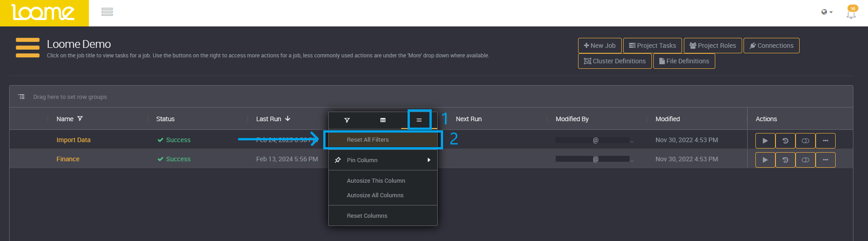Run the Import Data job
The image size is (868, 241).
765,141
